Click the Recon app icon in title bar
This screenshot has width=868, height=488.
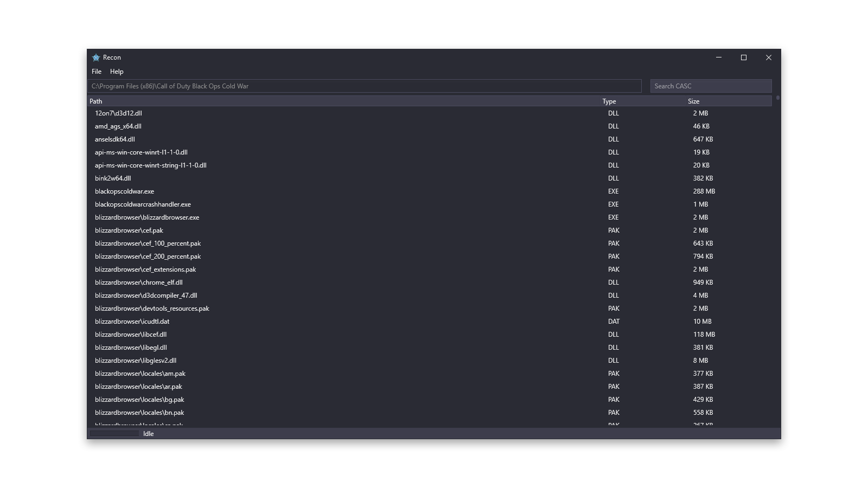[96, 57]
